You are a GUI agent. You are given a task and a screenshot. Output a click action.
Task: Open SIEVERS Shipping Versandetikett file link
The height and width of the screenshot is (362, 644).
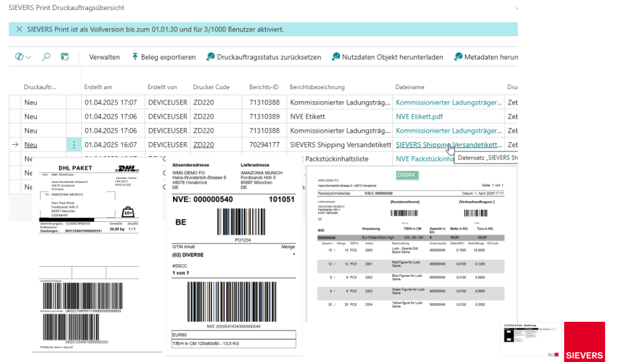pos(449,145)
